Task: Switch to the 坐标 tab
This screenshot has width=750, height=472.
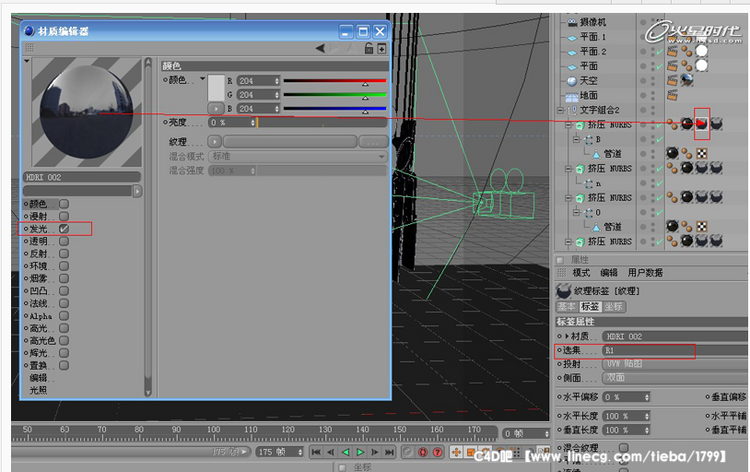Action: point(613,307)
